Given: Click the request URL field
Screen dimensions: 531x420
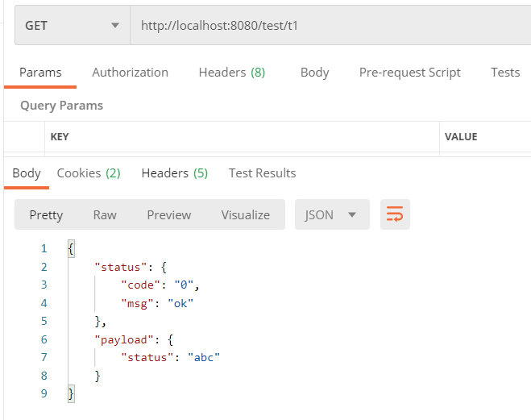Looking at the screenshot, I should pyautogui.click(x=330, y=26).
